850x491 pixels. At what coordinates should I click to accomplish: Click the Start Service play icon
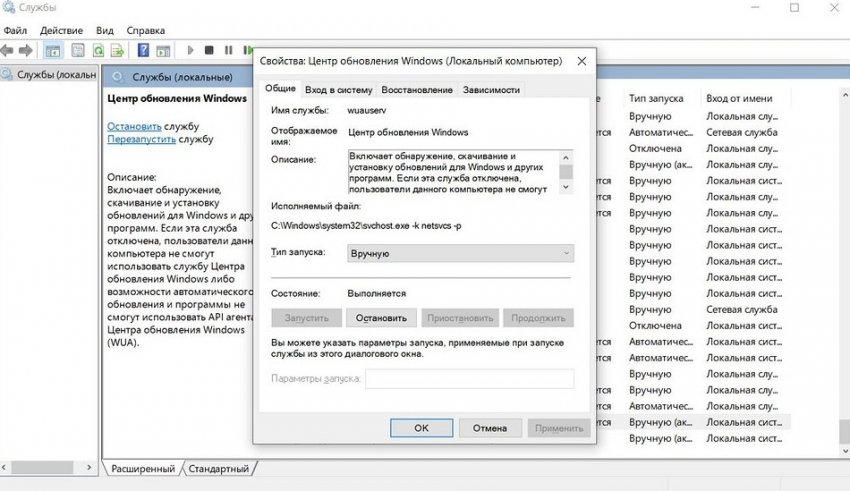tap(190, 49)
